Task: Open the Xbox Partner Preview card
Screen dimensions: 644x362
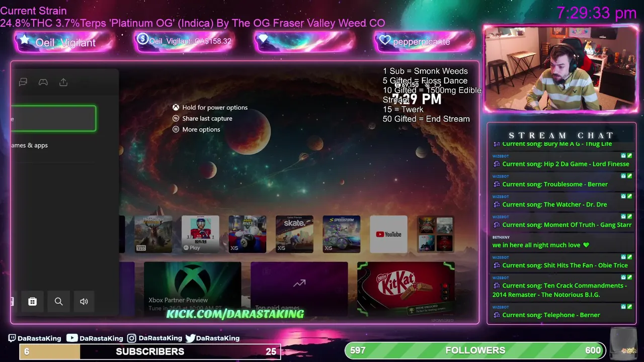Action: click(192, 289)
